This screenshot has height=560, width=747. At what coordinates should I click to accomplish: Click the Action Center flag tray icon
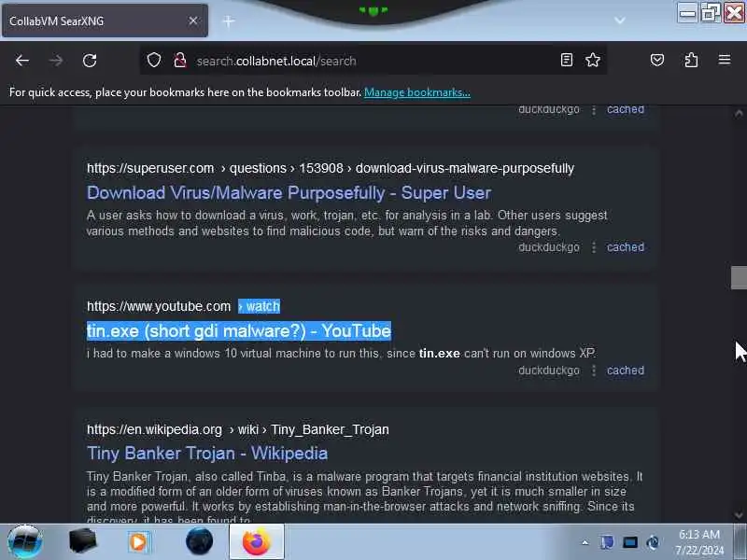607,542
